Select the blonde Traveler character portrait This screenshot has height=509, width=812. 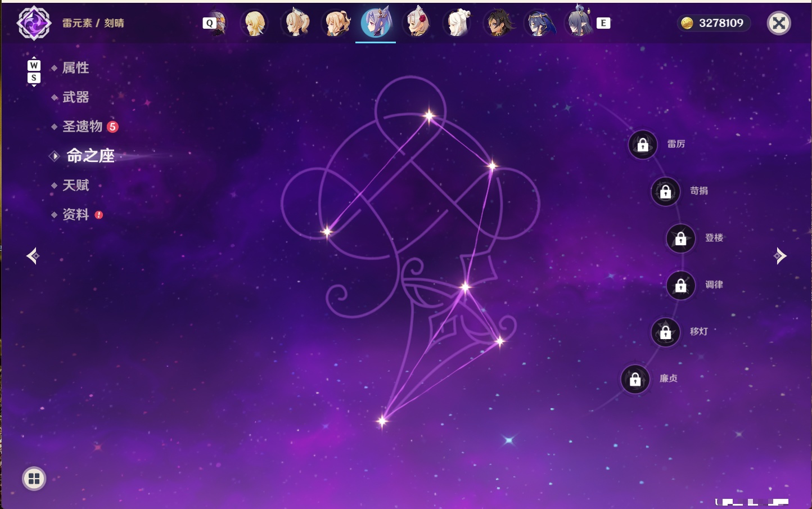254,23
